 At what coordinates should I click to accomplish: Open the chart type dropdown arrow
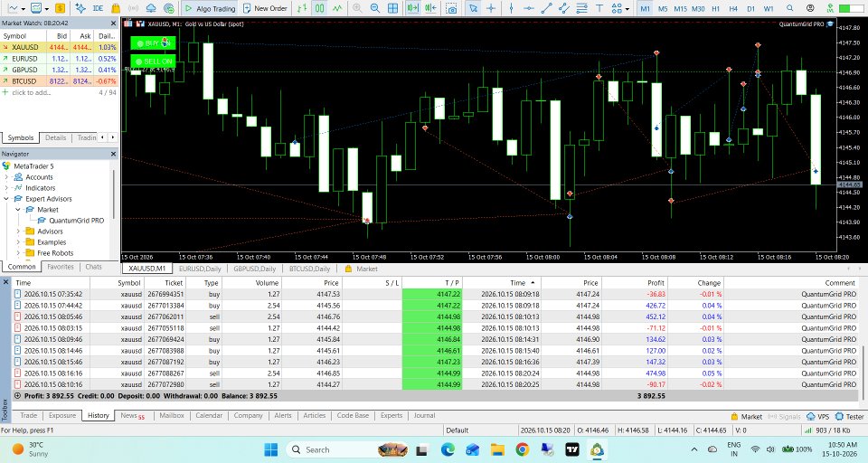pyautogui.click(x=24, y=9)
